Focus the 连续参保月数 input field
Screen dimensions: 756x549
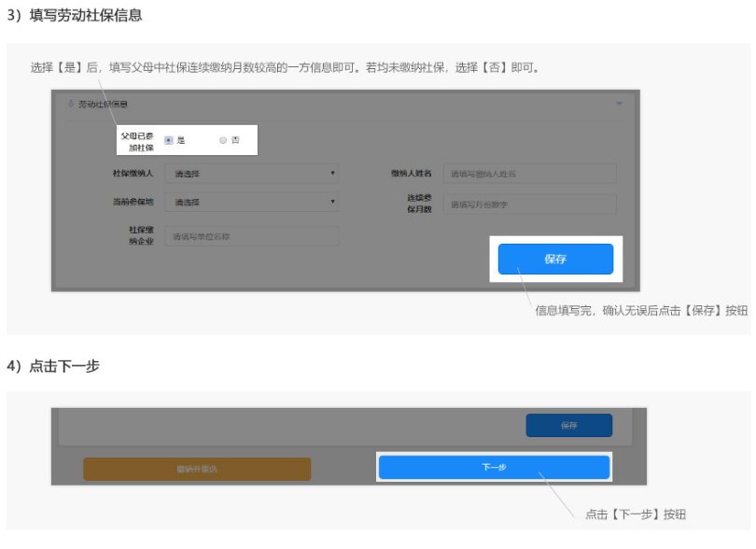[x=530, y=203]
